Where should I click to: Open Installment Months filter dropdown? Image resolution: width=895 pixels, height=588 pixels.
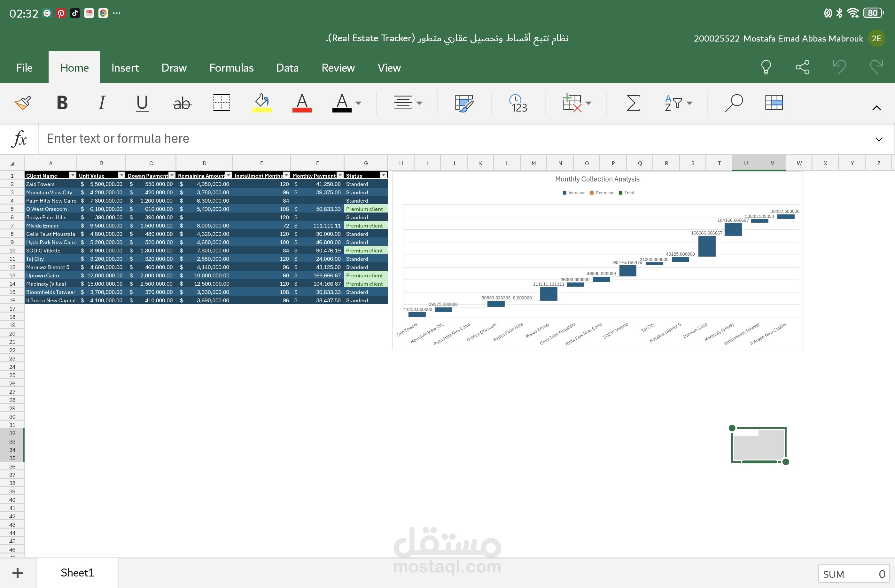point(286,175)
